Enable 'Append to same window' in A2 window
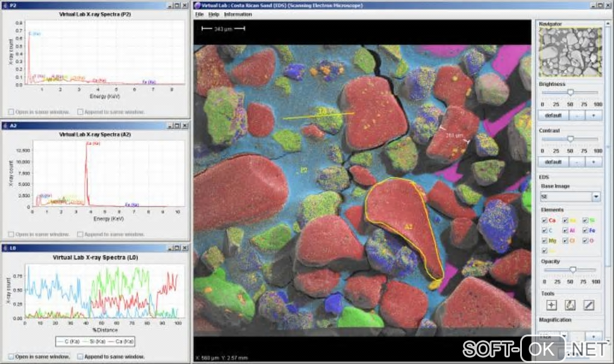Screen dimensions: 614x364 coord(80,235)
